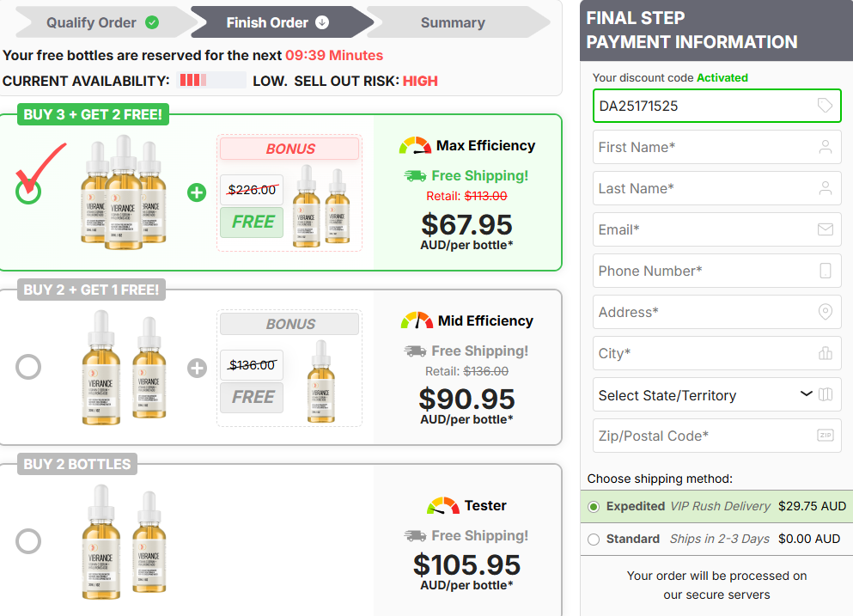This screenshot has height=616, width=853.
Task: Focus the Last Name input field
Action: coord(716,188)
